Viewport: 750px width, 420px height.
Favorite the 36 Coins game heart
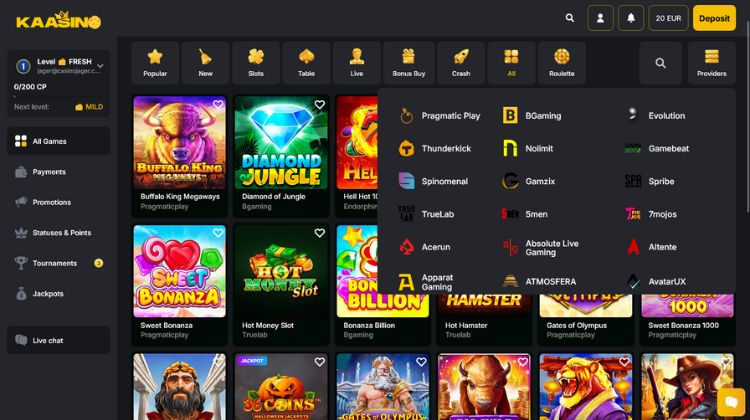tap(320, 362)
